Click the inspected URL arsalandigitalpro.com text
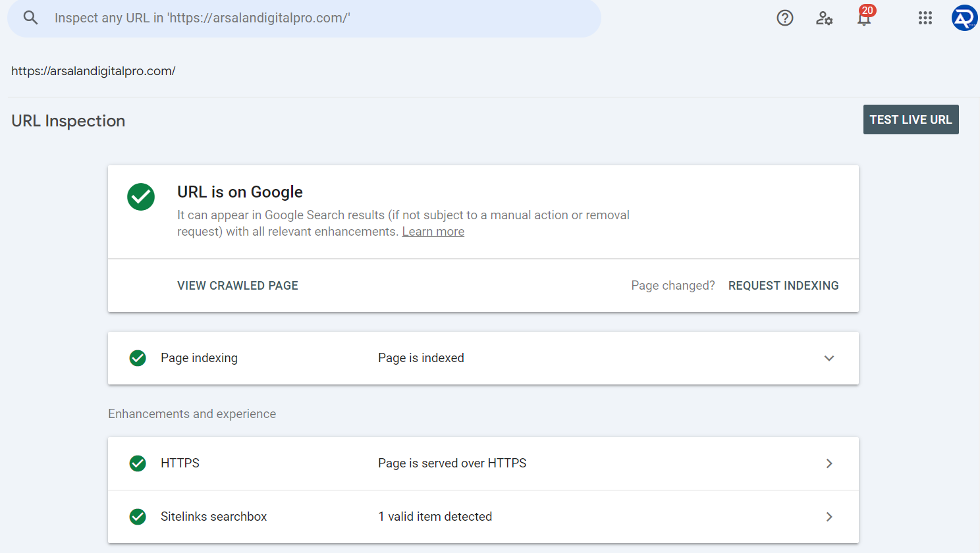This screenshot has height=553, width=980. [x=94, y=71]
